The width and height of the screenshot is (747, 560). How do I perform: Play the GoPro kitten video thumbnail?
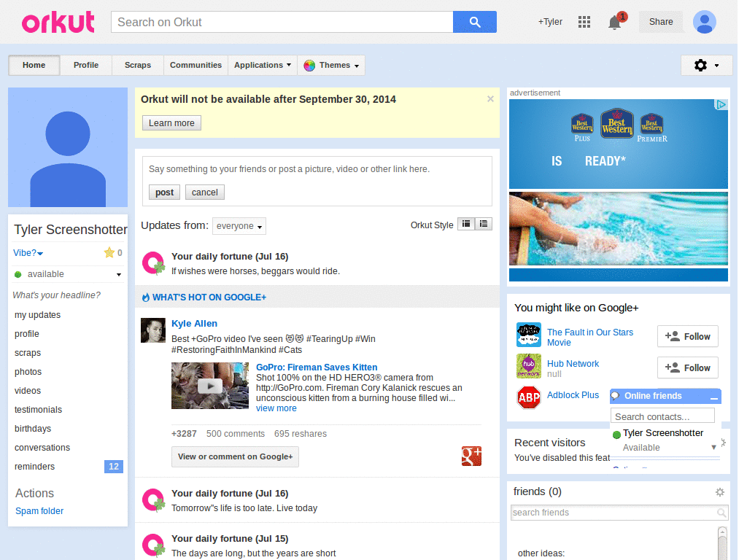click(210, 386)
